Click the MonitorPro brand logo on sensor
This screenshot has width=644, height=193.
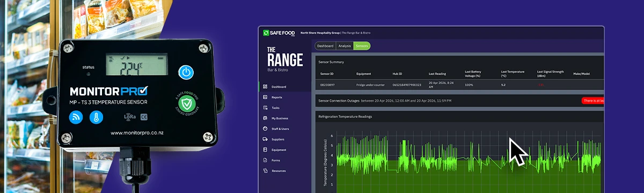pyautogui.click(x=109, y=92)
